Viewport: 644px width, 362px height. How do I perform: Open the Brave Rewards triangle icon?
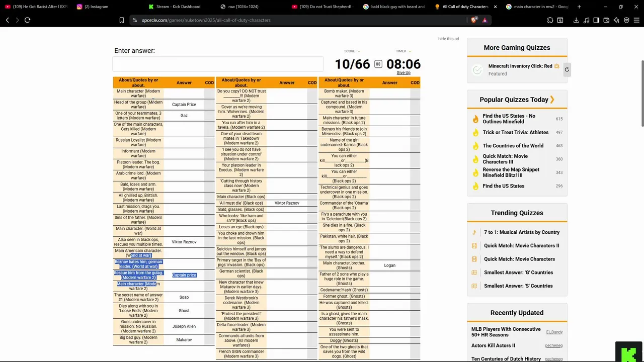click(x=485, y=20)
